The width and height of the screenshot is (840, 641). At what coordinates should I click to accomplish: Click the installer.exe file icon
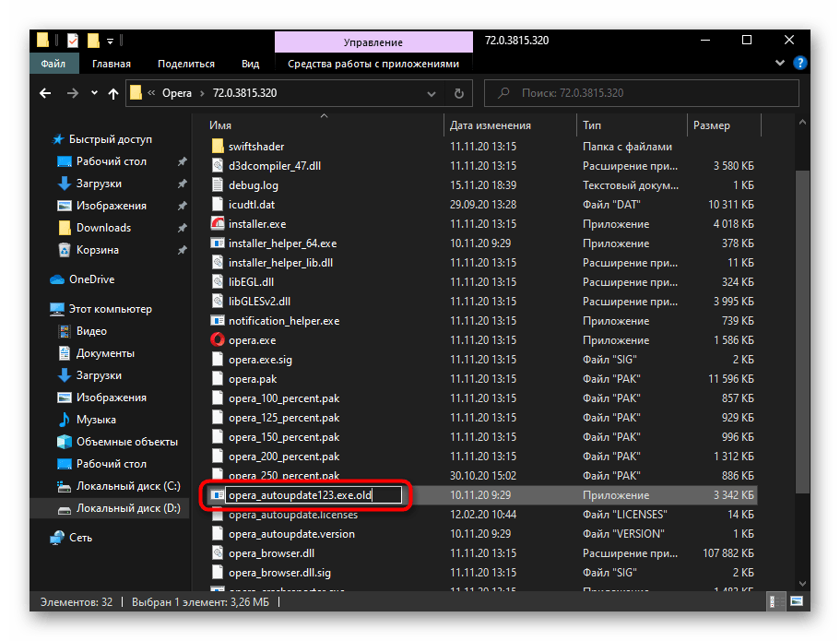click(x=218, y=223)
